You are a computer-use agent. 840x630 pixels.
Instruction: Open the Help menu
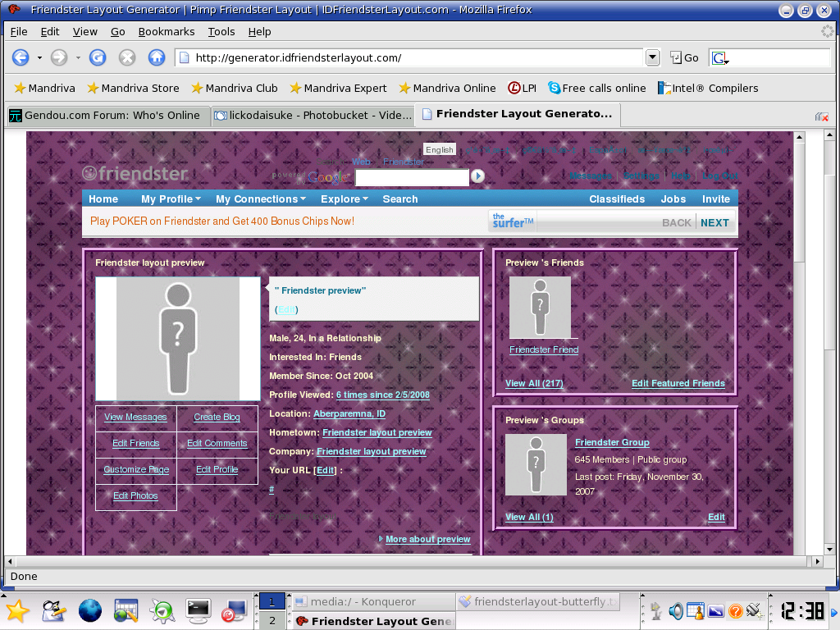pos(260,32)
